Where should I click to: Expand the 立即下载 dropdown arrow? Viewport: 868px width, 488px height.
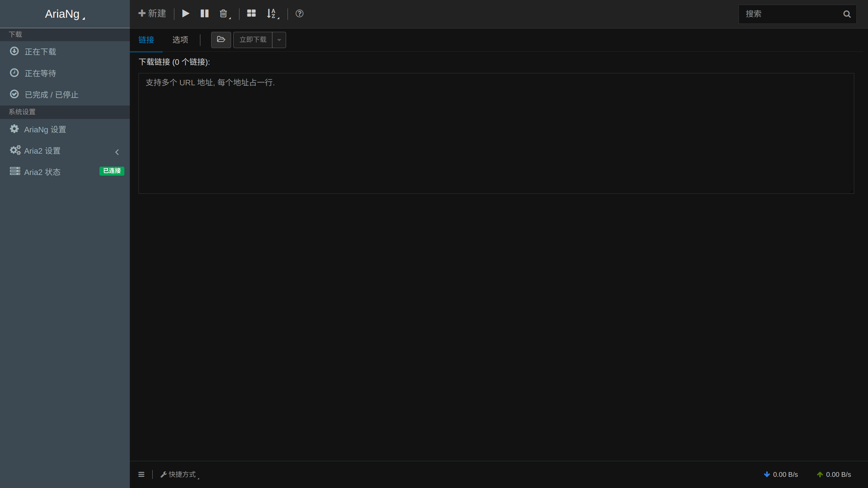tap(279, 40)
